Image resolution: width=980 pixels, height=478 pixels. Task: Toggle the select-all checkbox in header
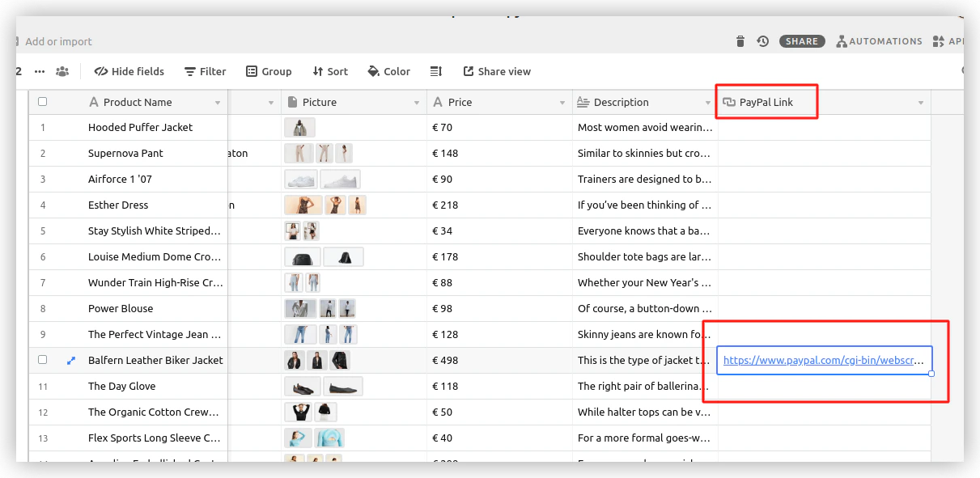click(43, 102)
